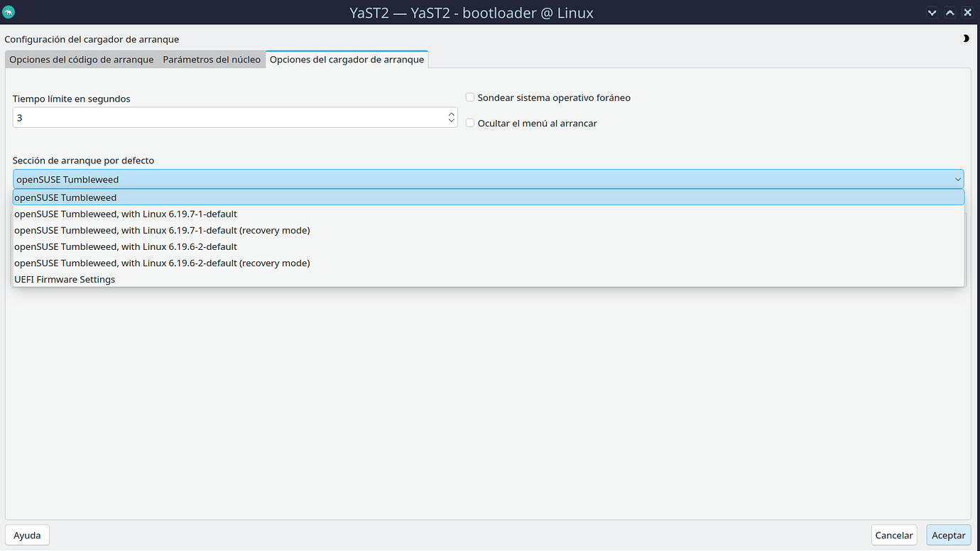Image resolution: width=980 pixels, height=551 pixels.
Task: Increase timeout seconds with the up arrow
Action: point(451,114)
